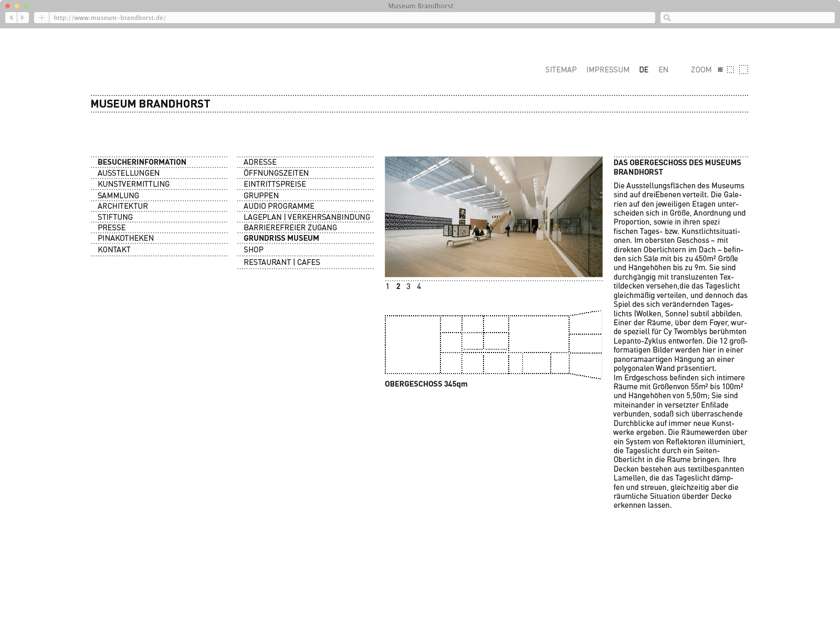Open the IMPRESSUM link
Viewport: 840px width, 640px height.
[607, 70]
